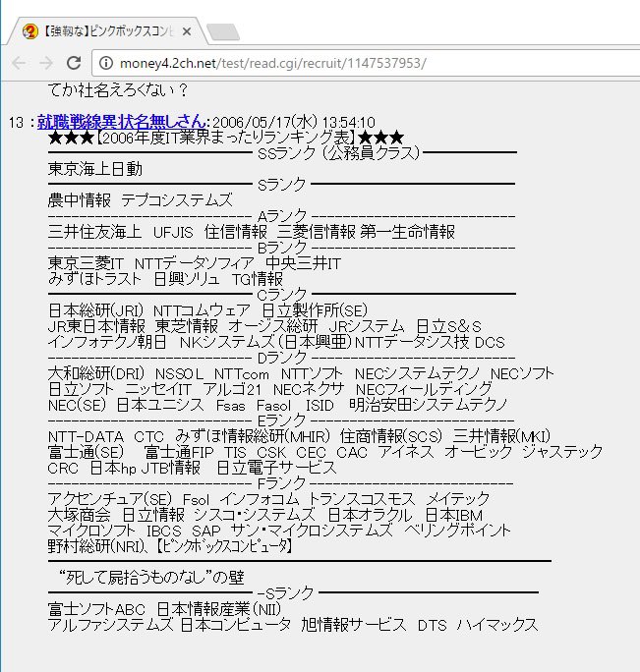Click トランスコスモス text
Viewport: 640px width, 672px height.
362,499
